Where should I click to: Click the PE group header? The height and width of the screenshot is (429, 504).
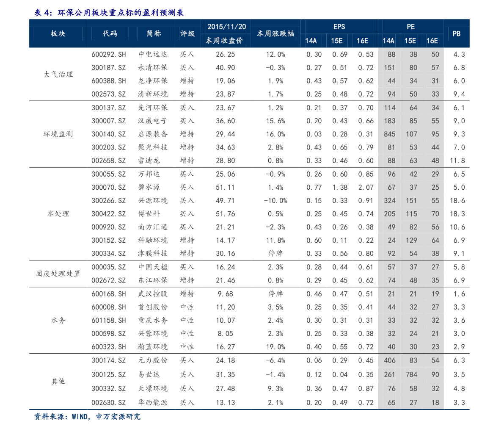click(411, 27)
